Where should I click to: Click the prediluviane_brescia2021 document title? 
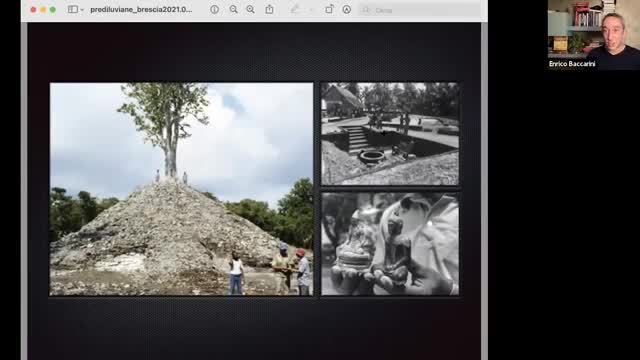[141, 9]
